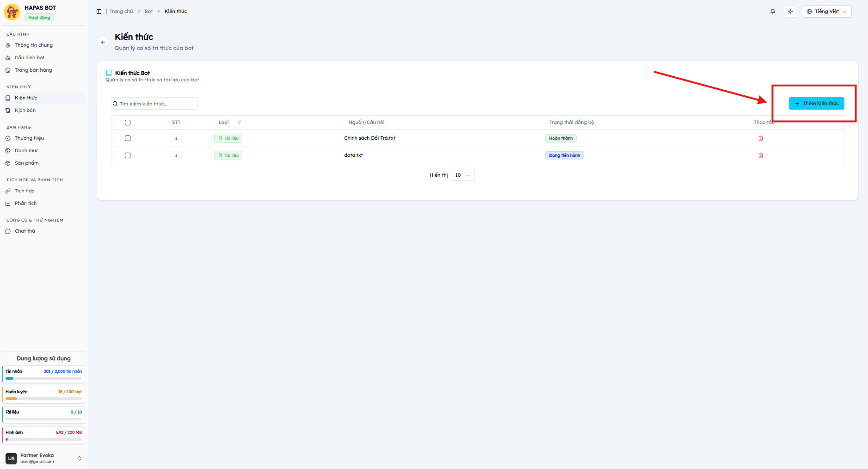
Task: Open Cấu hình bot in sidebar
Action: (43, 58)
